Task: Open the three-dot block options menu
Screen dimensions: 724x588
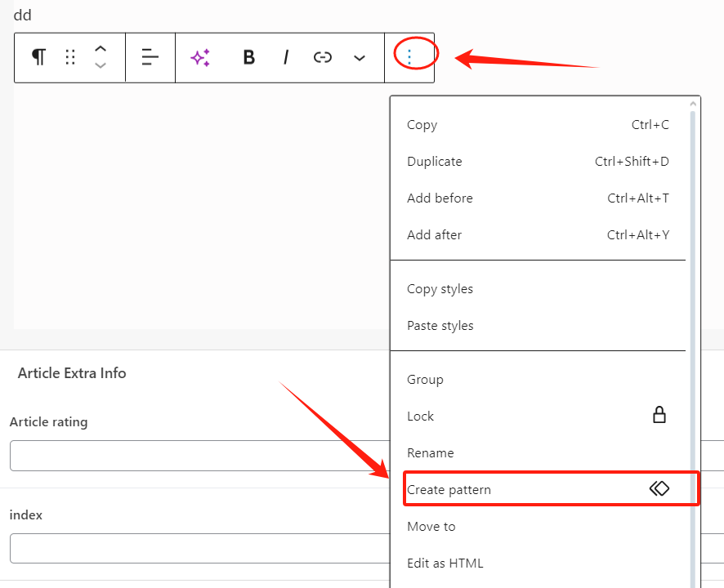Action: pos(409,56)
